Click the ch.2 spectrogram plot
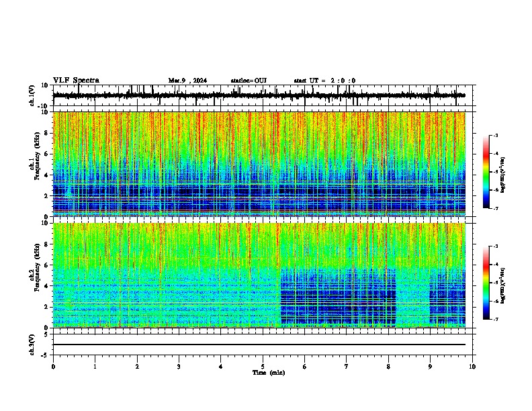 259,275
